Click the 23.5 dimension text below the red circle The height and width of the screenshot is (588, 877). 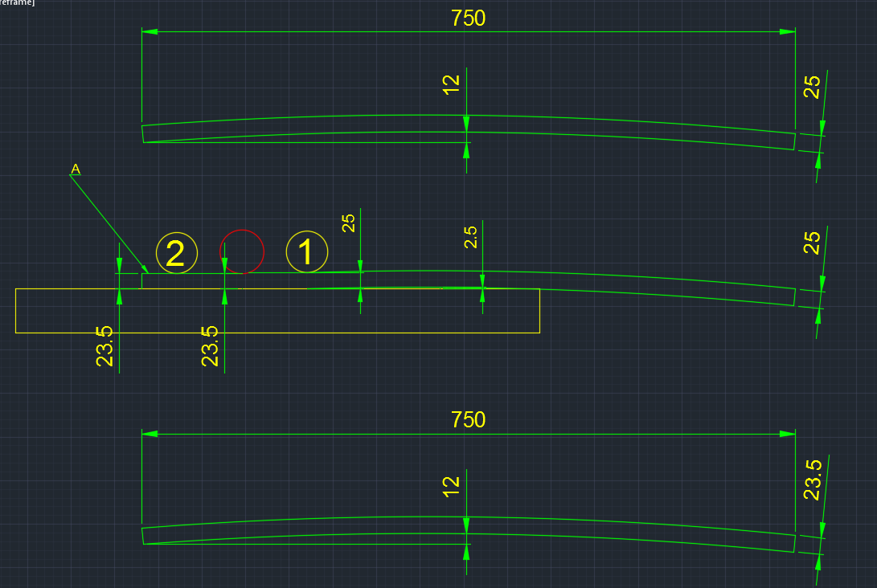coord(210,346)
